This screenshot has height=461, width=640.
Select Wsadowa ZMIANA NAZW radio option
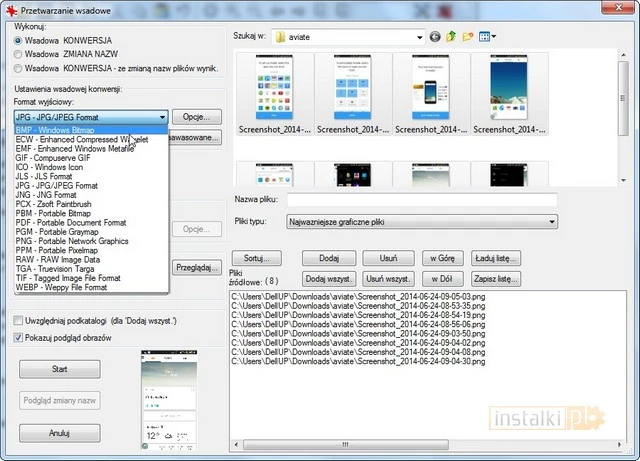click(x=20, y=54)
